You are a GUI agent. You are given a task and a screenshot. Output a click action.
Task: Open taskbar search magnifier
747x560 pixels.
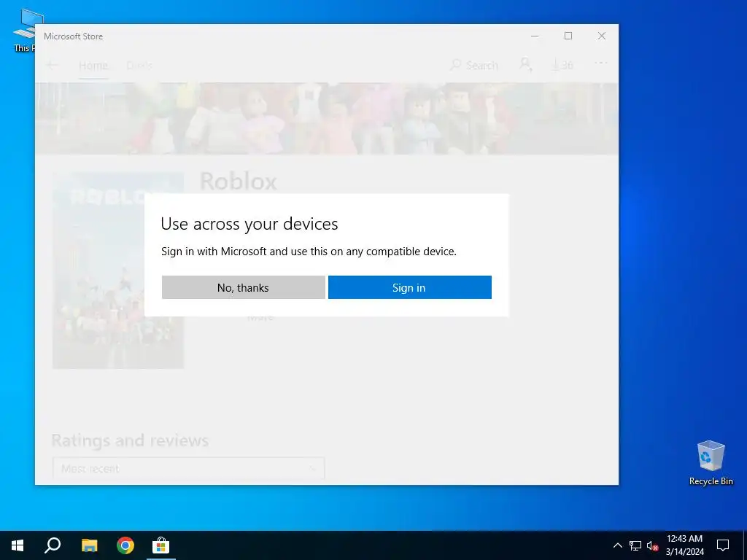point(53,545)
